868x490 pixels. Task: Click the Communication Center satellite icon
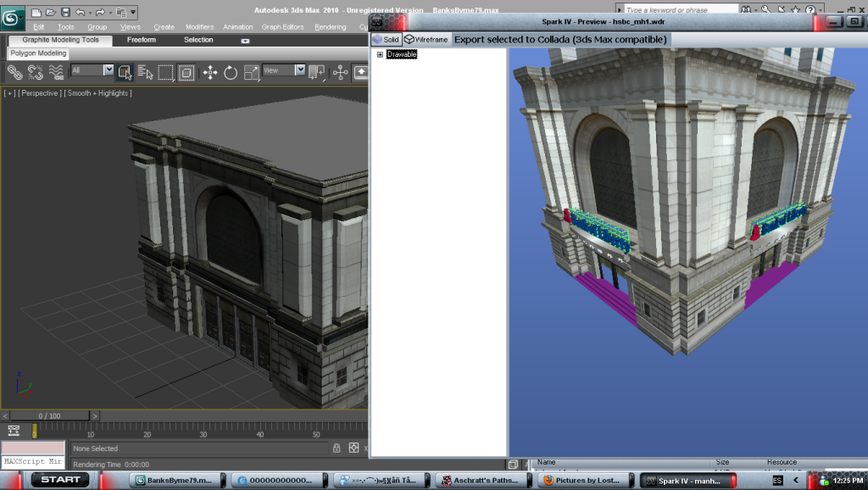coord(781,9)
